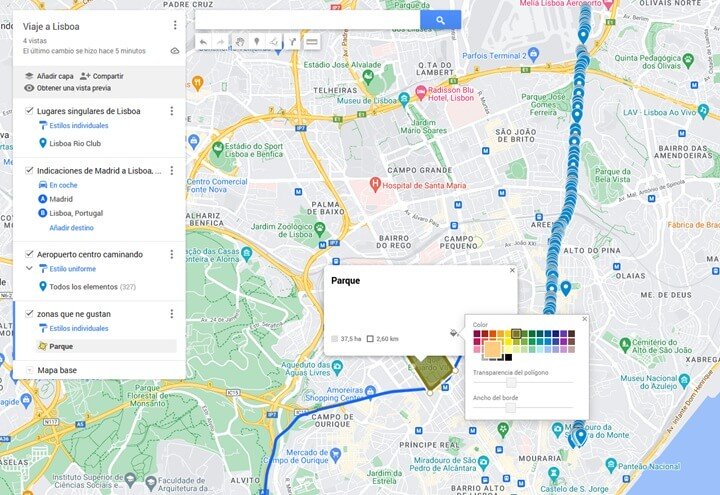Screen dimensions: 720x495
Task: Click the 2,60 km perimeter value
Action: (387, 339)
